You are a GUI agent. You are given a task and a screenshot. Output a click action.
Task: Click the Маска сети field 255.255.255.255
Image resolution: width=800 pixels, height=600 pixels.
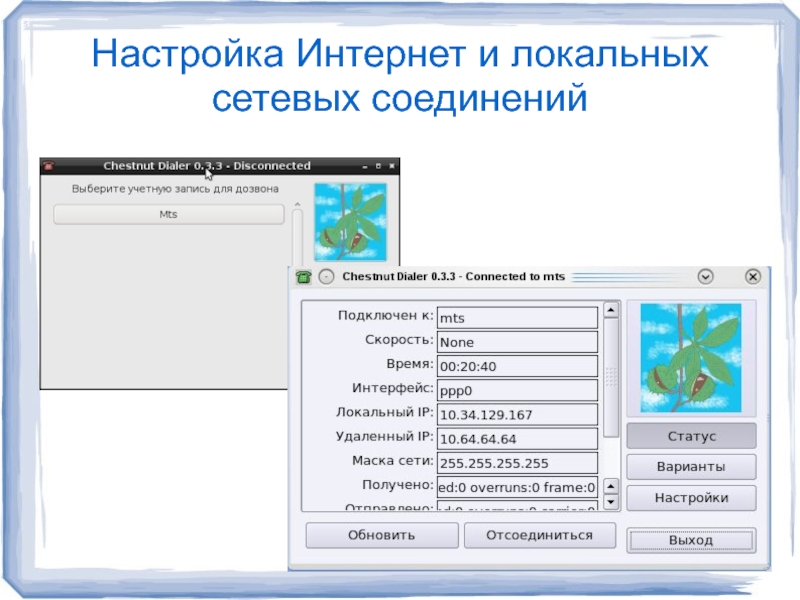517,463
